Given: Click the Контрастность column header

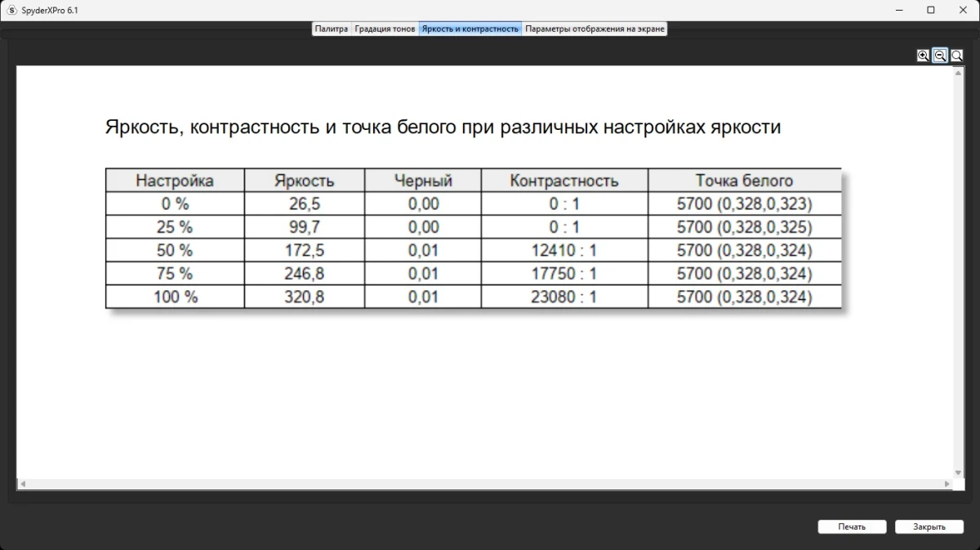Looking at the screenshot, I should click(x=564, y=181).
